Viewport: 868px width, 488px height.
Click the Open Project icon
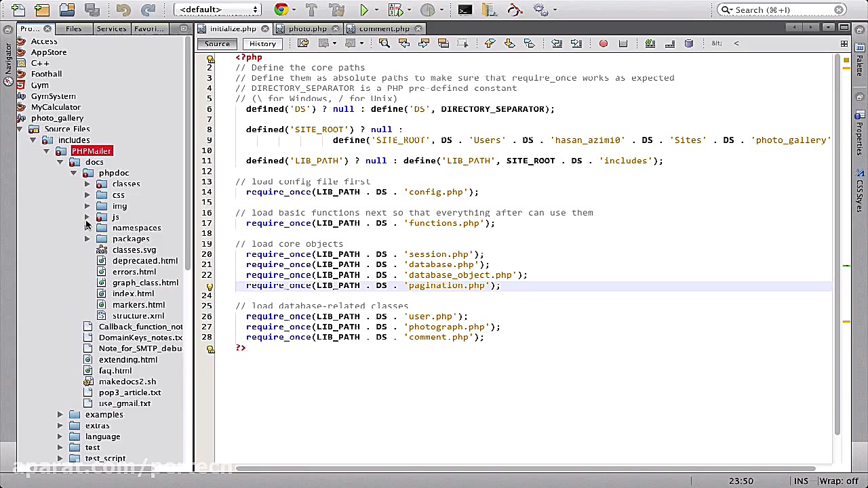[66, 9]
